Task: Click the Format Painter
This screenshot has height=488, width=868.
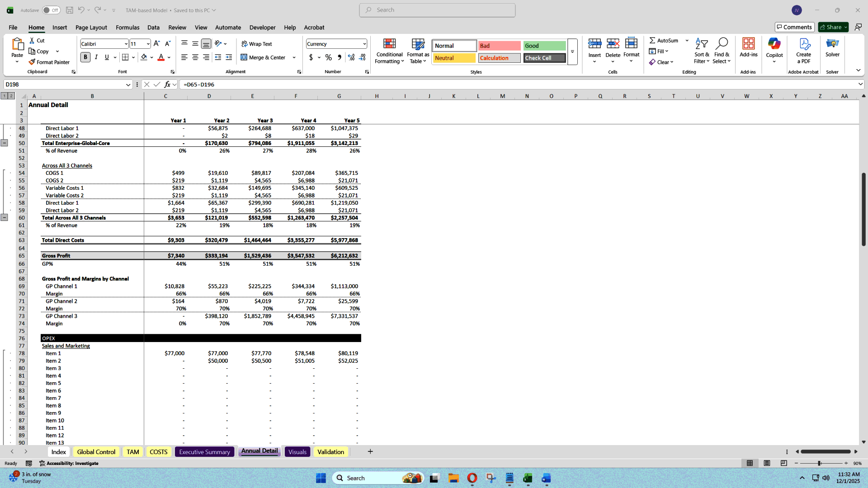Action: coord(49,62)
